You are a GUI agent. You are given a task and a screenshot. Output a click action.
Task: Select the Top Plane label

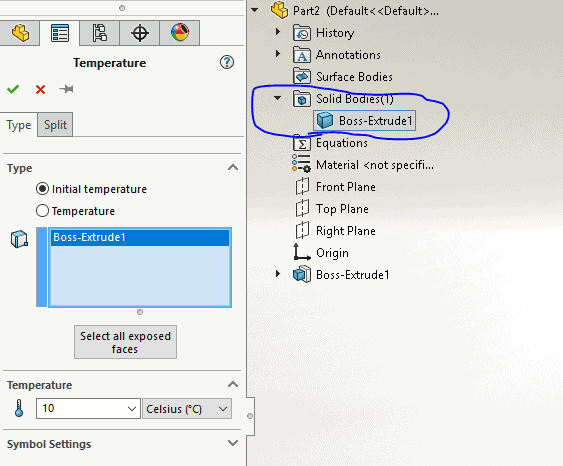point(342,209)
